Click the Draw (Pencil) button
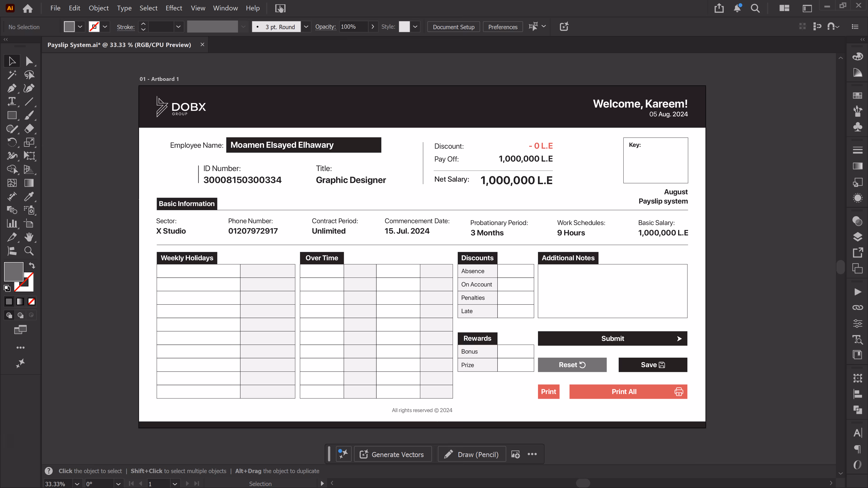The height and width of the screenshot is (488, 868). click(472, 454)
